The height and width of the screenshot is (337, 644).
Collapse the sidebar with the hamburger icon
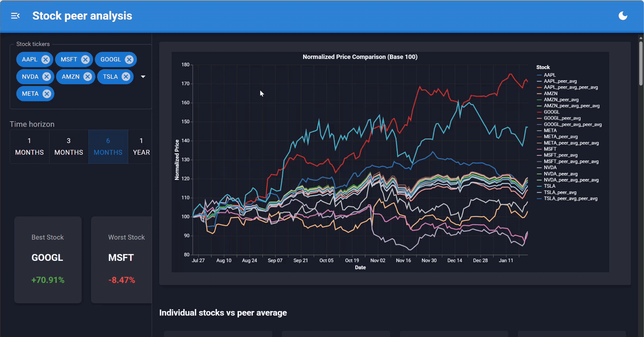(x=15, y=16)
